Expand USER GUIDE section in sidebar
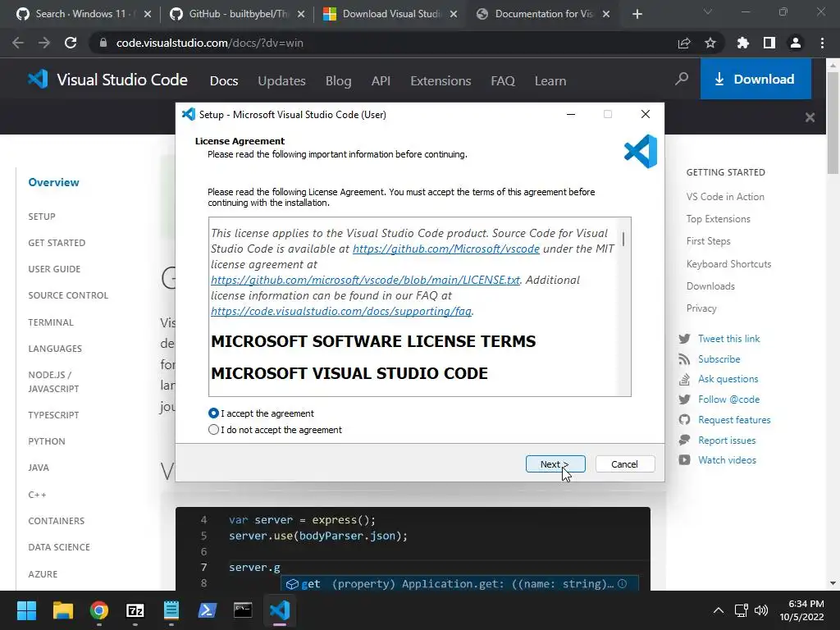840x630 pixels. (x=54, y=269)
